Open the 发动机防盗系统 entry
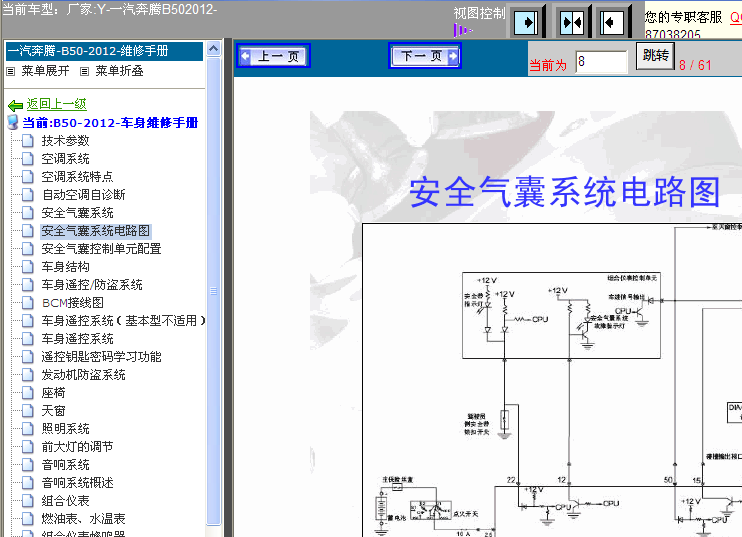742x537 pixels. pos(83,374)
